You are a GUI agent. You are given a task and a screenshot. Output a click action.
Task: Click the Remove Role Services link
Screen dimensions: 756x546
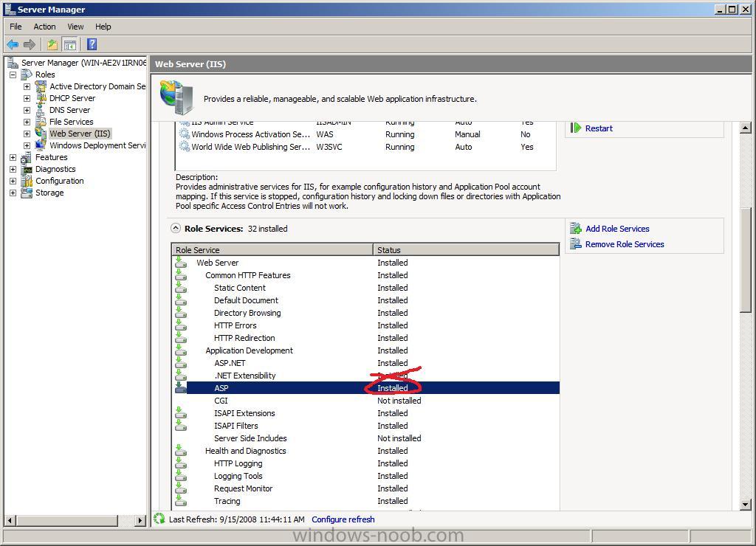625,243
